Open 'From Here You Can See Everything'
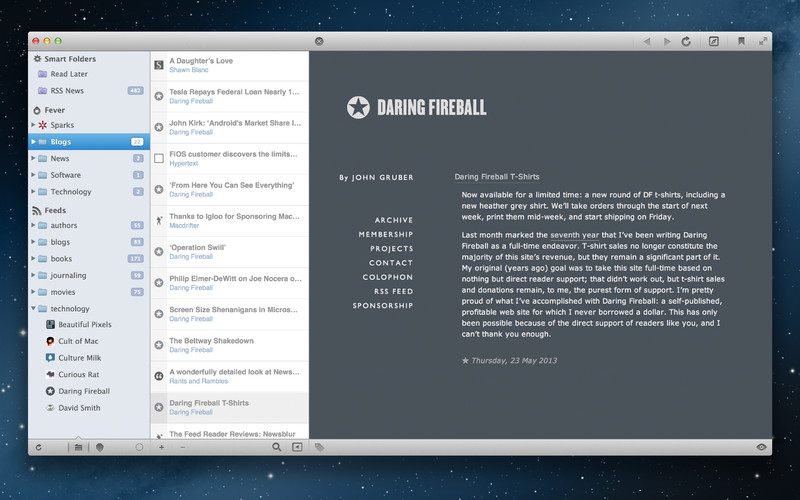800x500 pixels. pyautogui.click(x=230, y=190)
